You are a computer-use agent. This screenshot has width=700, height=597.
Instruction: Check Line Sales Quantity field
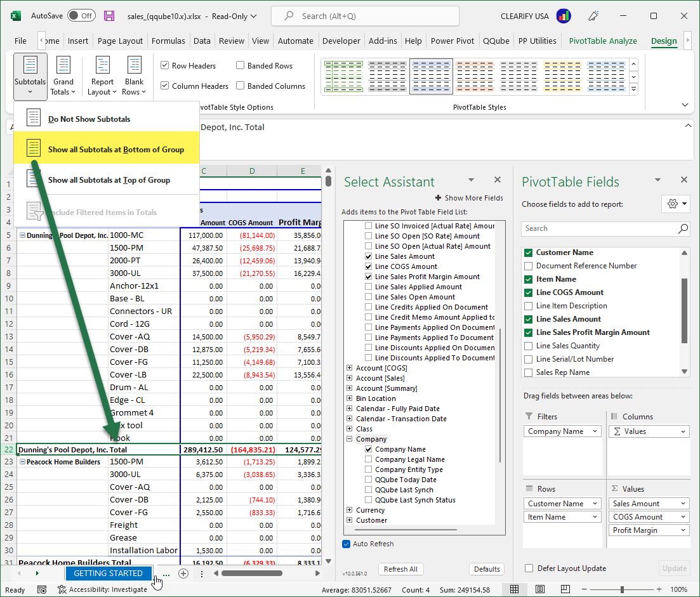pyautogui.click(x=528, y=346)
